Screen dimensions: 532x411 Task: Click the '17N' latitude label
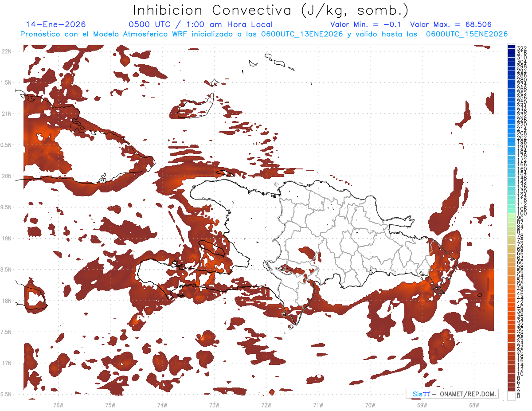[7, 363]
